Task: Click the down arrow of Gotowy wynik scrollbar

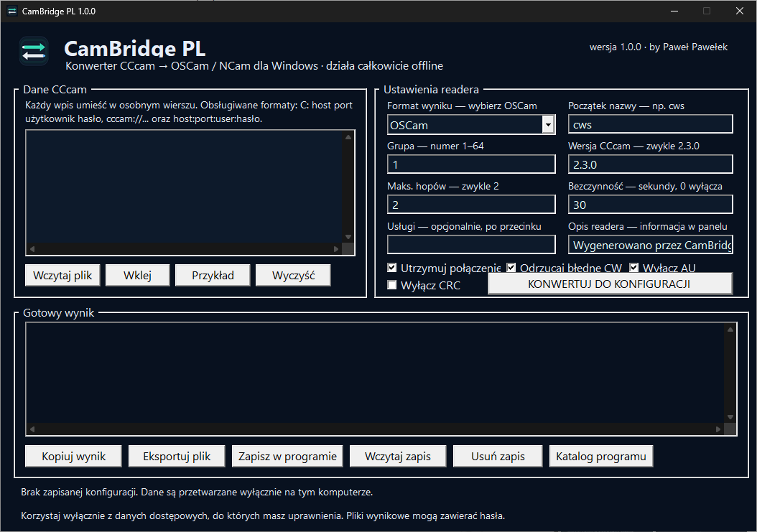Action: tap(730, 417)
